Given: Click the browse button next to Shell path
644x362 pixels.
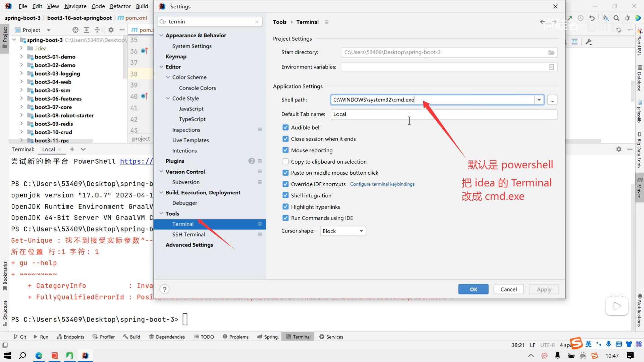Looking at the screenshot, I should click(x=552, y=100).
